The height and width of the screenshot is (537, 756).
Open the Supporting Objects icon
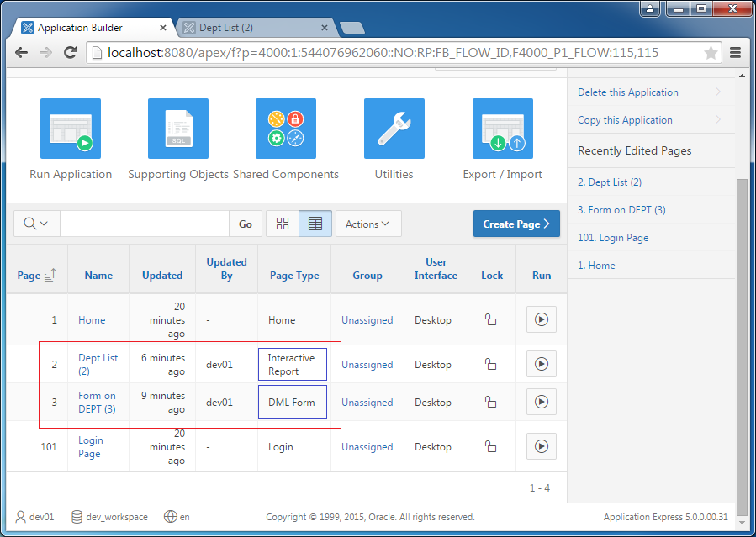[178, 129]
